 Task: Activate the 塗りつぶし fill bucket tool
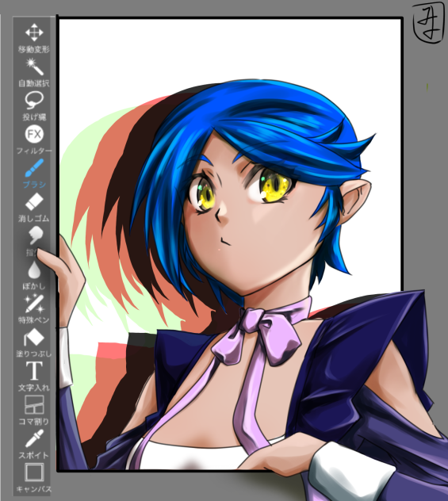point(34,342)
